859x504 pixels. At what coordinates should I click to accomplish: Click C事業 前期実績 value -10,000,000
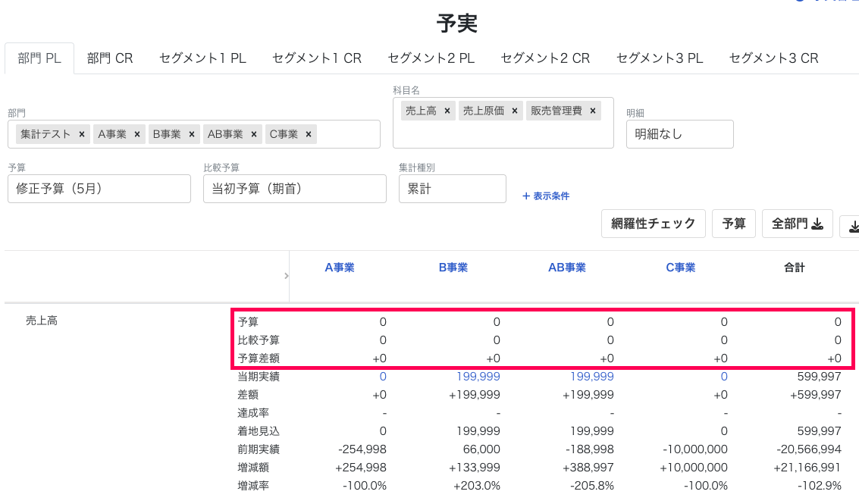(695, 449)
